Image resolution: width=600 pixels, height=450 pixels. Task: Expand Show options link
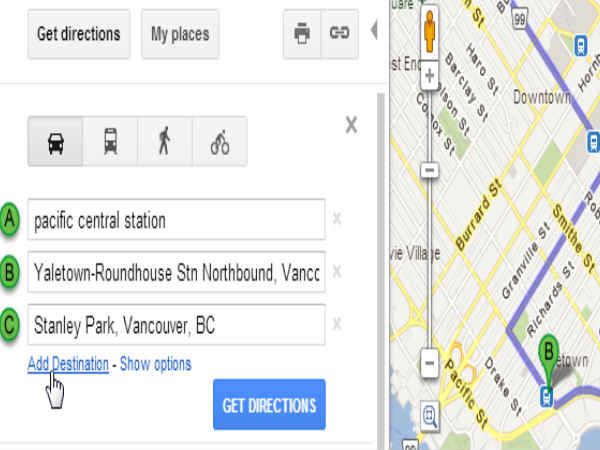pos(155,364)
